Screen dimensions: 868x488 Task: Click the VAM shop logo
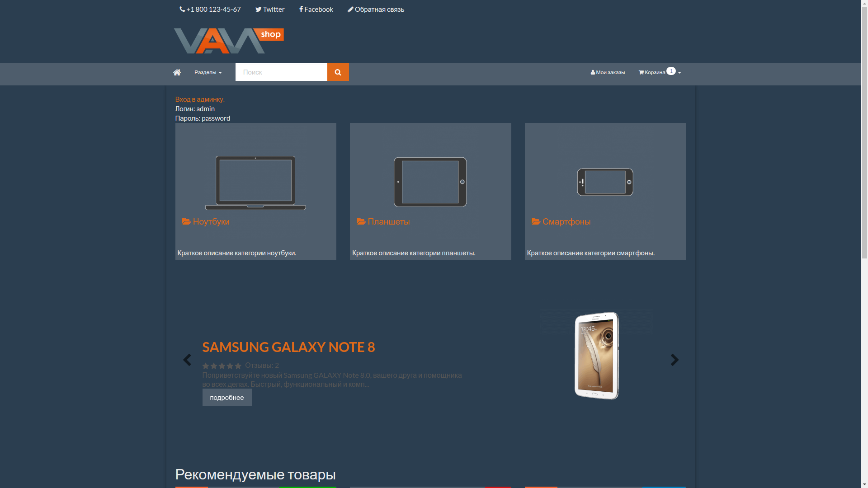(229, 41)
